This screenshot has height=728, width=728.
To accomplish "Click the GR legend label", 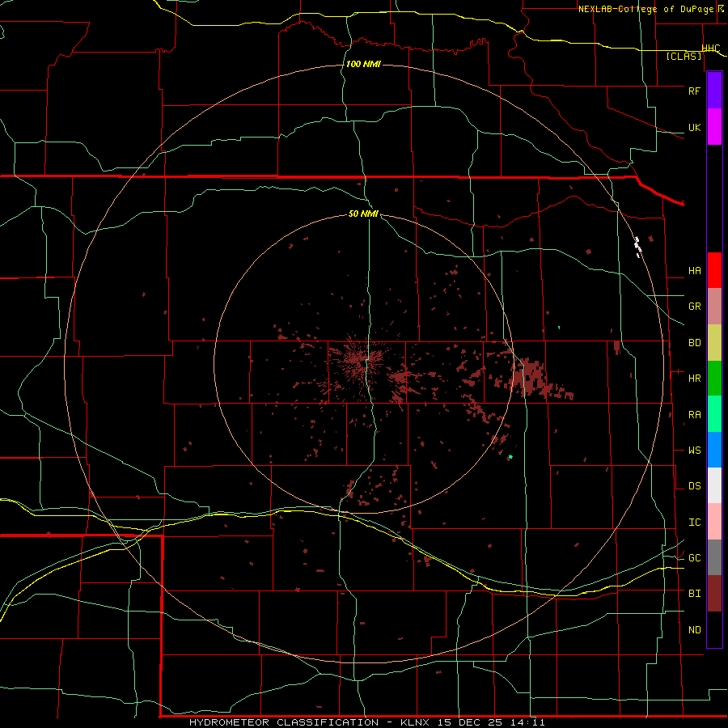I will click(695, 307).
